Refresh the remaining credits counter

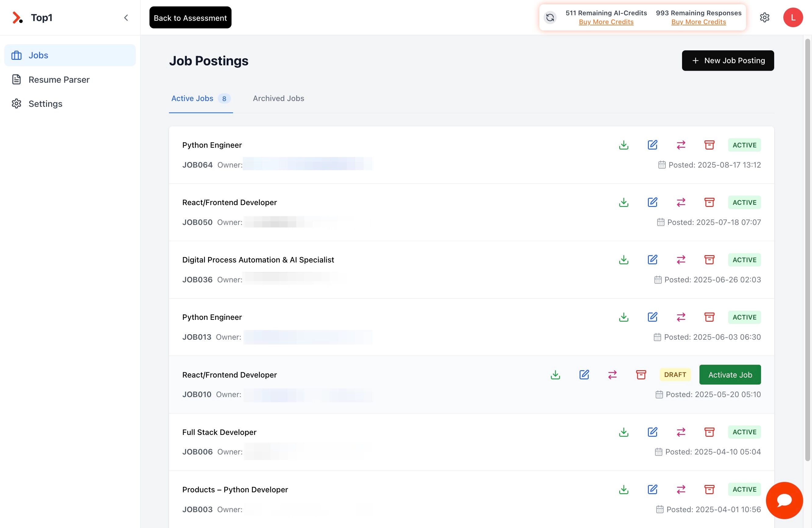(x=550, y=17)
